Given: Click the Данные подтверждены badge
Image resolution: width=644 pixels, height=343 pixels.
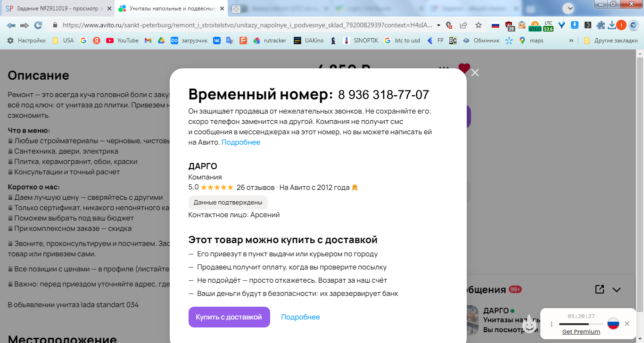Looking at the screenshot, I should 228,203.
